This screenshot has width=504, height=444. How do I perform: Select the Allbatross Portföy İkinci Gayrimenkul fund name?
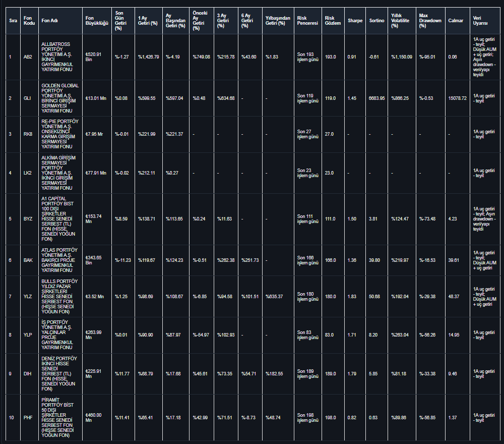(x=57, y=57)
